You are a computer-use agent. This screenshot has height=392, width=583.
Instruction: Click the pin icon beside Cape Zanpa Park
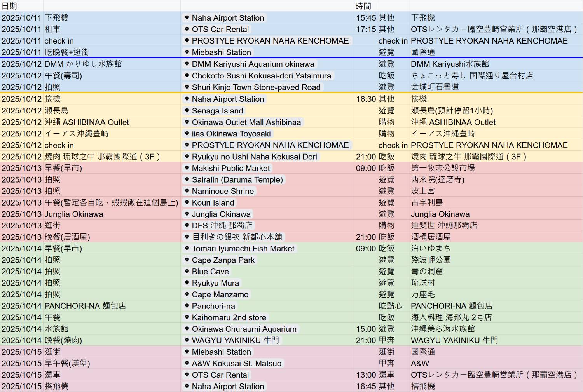(187, 260)
